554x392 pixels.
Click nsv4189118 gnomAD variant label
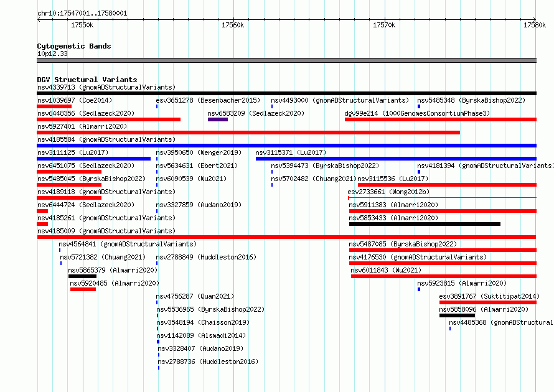[106, 192]
